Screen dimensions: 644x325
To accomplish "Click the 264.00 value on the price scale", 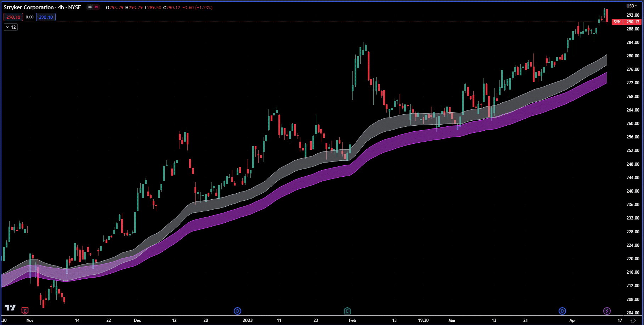I will point(632,110).
